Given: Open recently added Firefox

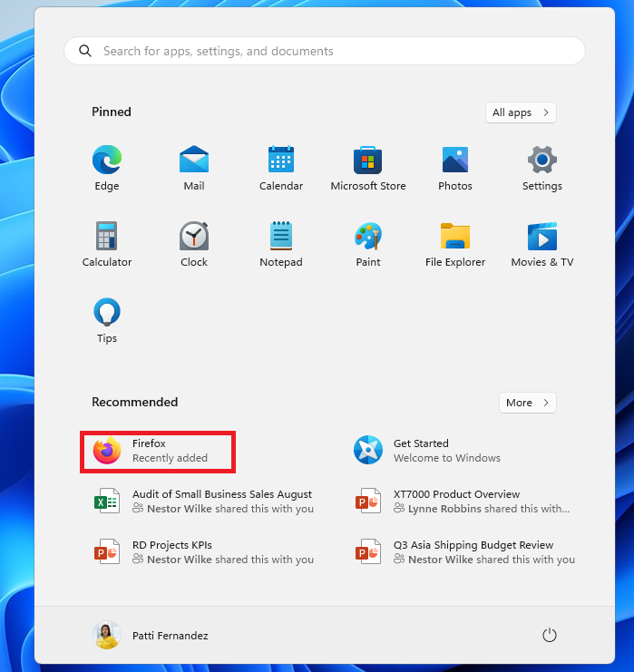Looking at the screenshot, I should click(x=158, y=452).
